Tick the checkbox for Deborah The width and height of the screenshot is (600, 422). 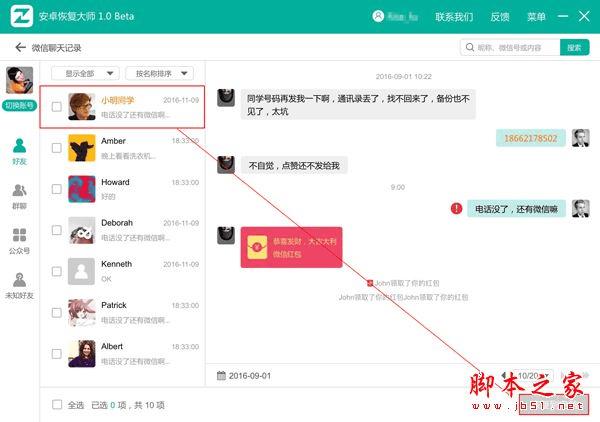(56, 230)
